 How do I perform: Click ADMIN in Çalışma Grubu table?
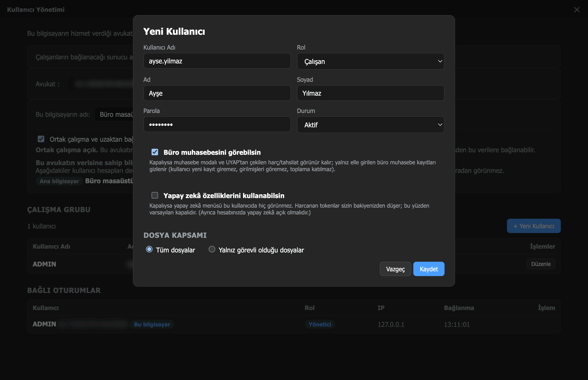pos(44,264)
